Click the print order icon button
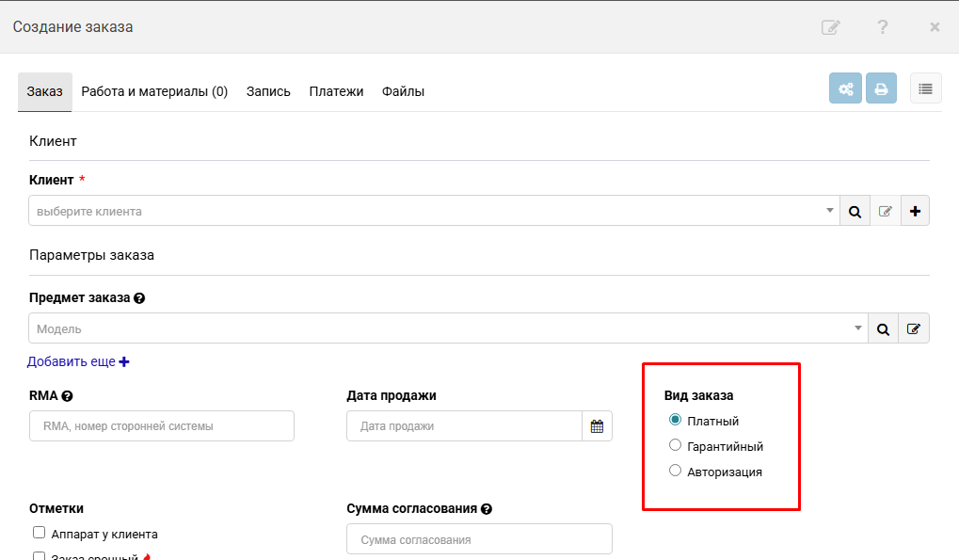The height and width of the screenshot is (560, 959). (x=881, y=88)
